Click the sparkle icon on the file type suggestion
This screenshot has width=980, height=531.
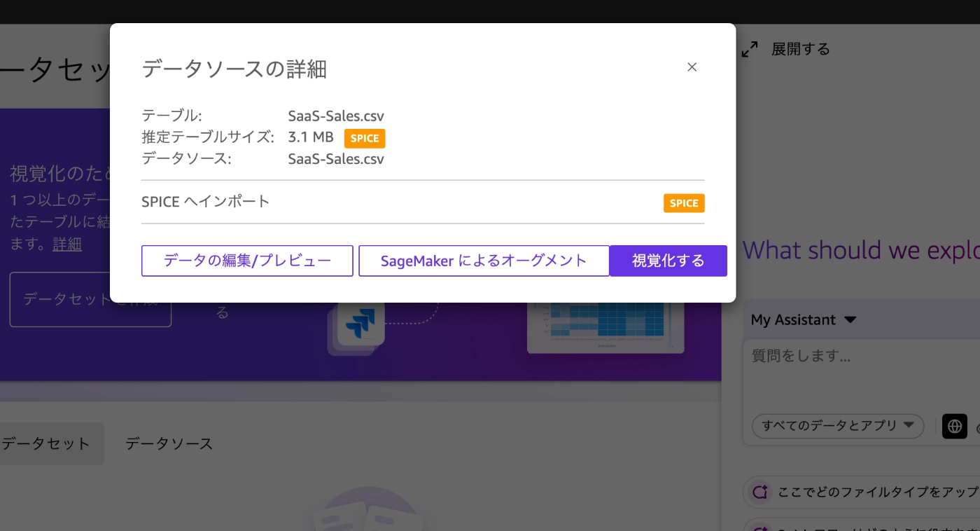click(760, 492)
